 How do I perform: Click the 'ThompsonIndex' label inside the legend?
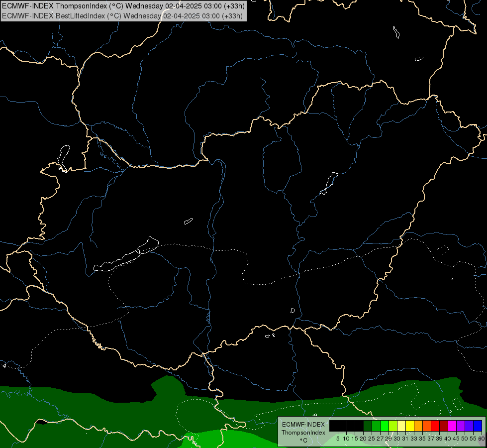coord(303,433)
